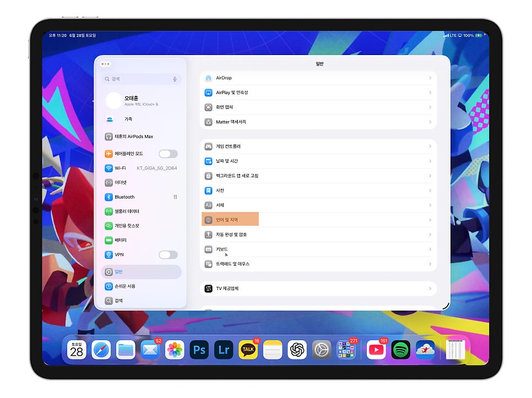Click the 손쉬운 사용 sidebar icon

coord(108,286)
